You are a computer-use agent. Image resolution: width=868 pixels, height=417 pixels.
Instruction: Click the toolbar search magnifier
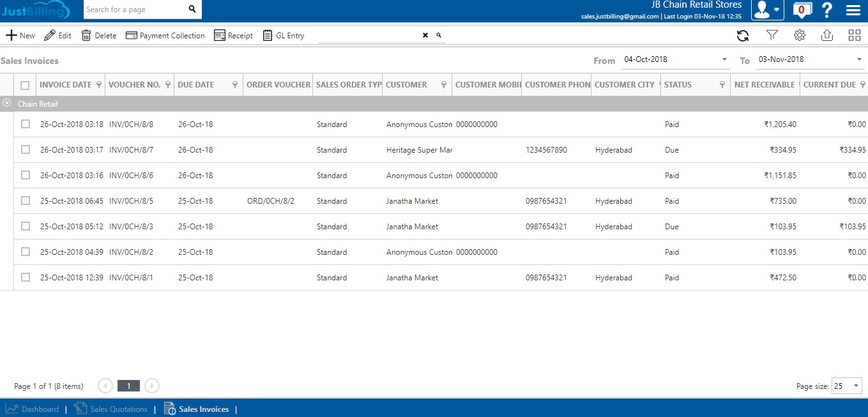pos(439,36)
